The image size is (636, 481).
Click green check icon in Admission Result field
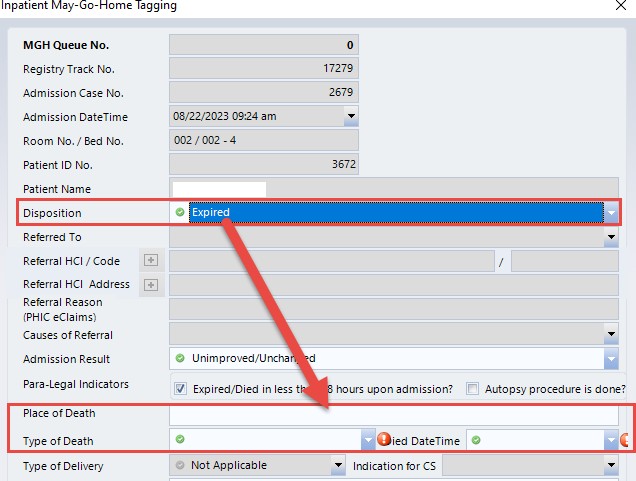tap(180, 359)
